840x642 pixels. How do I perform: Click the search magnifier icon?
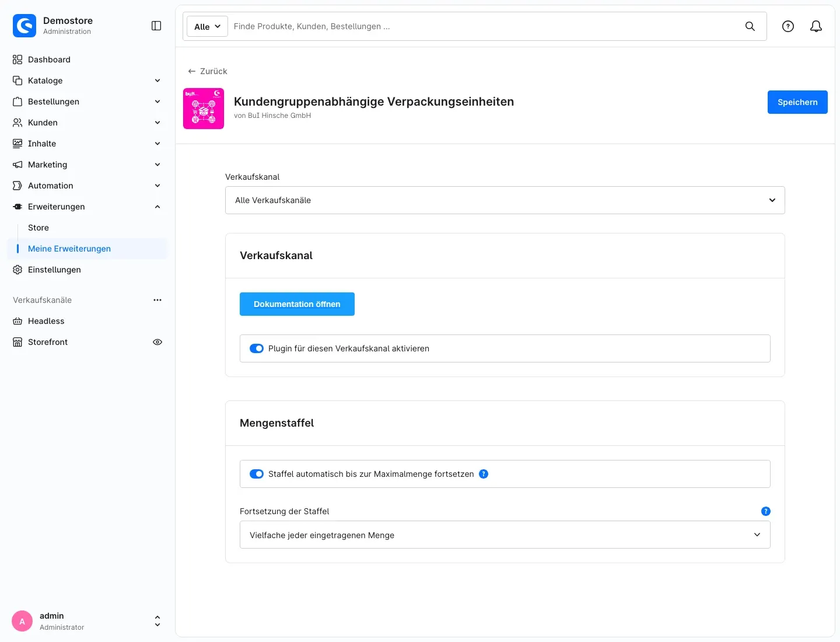coord(750,26)
